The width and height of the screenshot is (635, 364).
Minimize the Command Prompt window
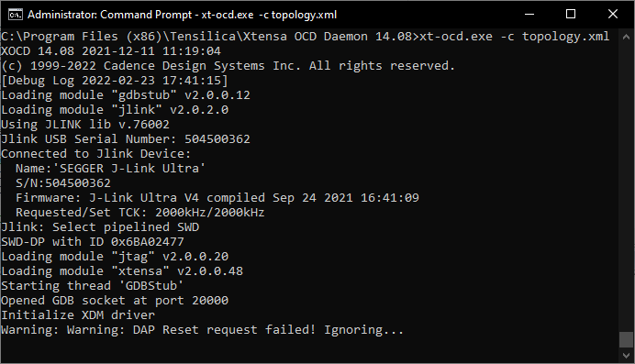pyautogui.click(x=529, y=14)
